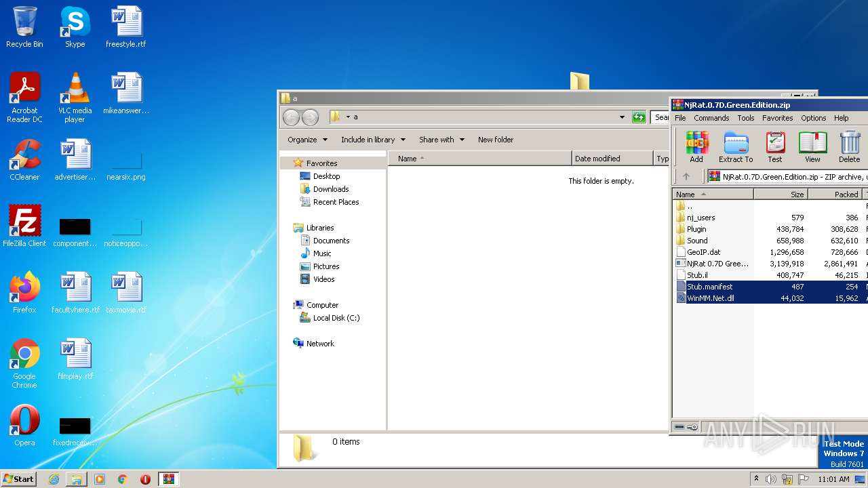Open VLC media player desktop shortcut
868x488 pixels.
click(75, 98)
